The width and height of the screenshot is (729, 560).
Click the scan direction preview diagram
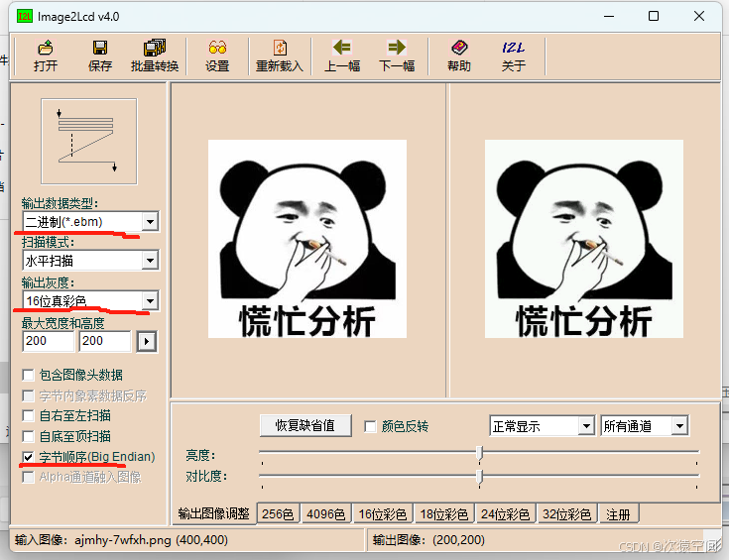pos(89,142)
